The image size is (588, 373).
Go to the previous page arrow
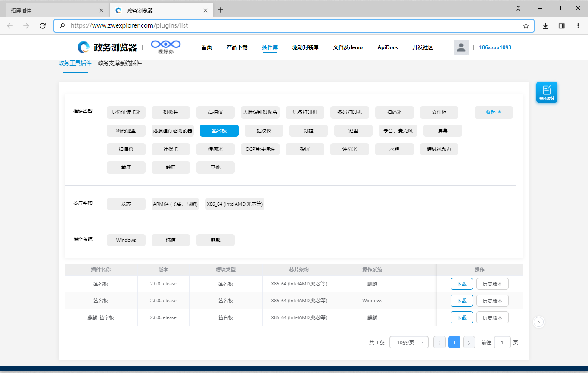[x=439, y=342]
